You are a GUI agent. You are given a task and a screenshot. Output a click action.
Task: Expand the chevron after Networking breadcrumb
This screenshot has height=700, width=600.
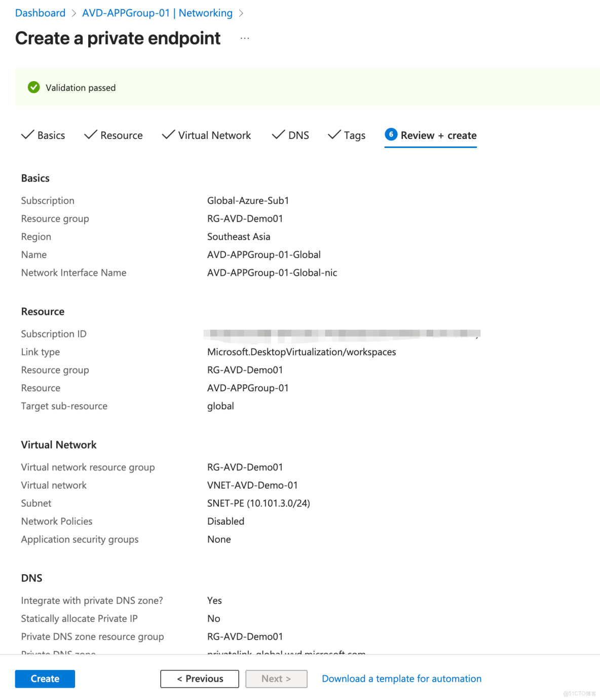[x=241, y=13]
